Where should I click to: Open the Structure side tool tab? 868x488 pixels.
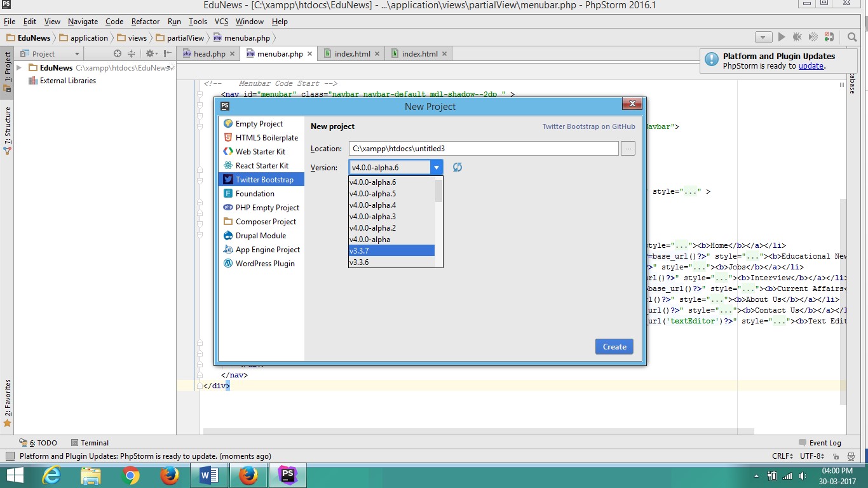coord(7,131)
